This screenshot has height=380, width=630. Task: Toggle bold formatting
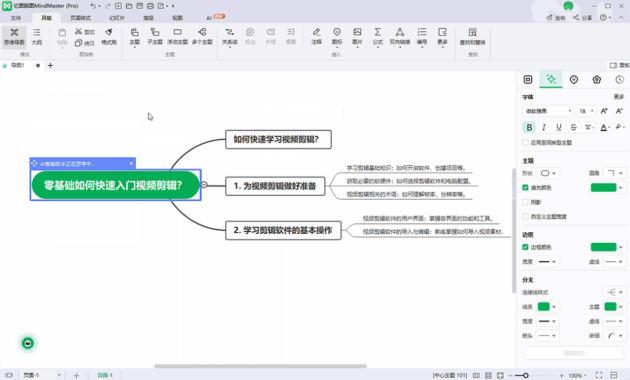[x=529, y=127]
